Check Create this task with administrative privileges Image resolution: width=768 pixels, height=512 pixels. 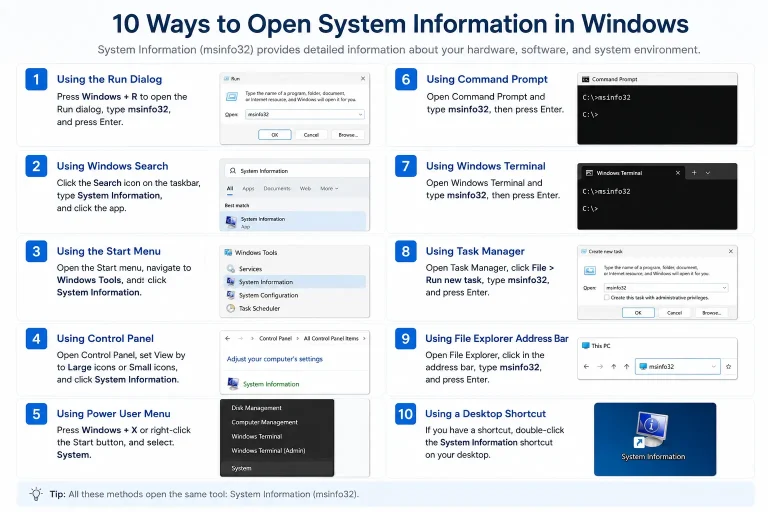607,297
